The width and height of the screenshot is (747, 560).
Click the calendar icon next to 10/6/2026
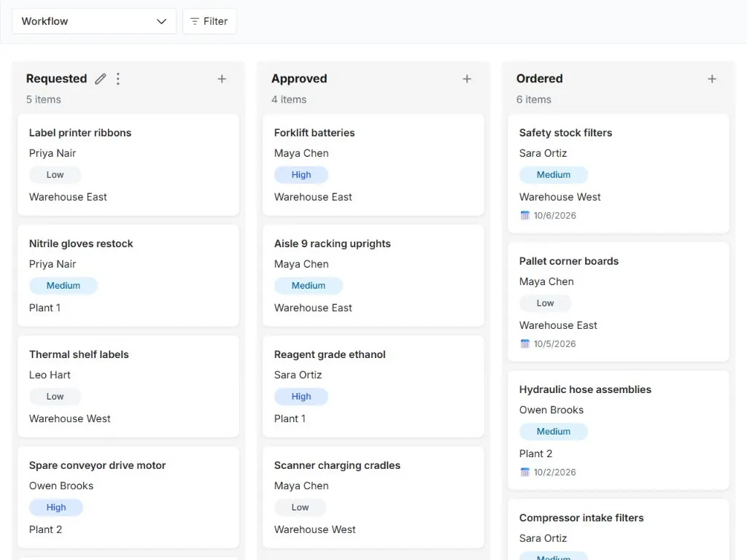pyautogui.click(x=525, y=215)
